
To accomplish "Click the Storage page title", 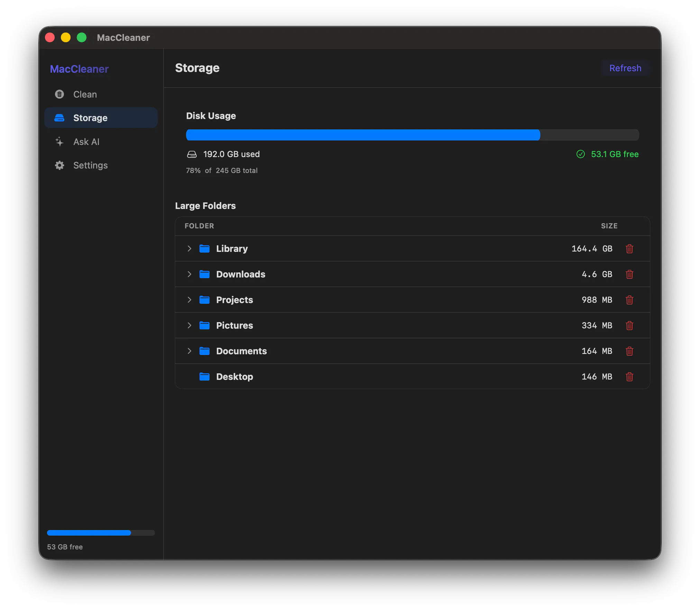I will pos(197,68).
